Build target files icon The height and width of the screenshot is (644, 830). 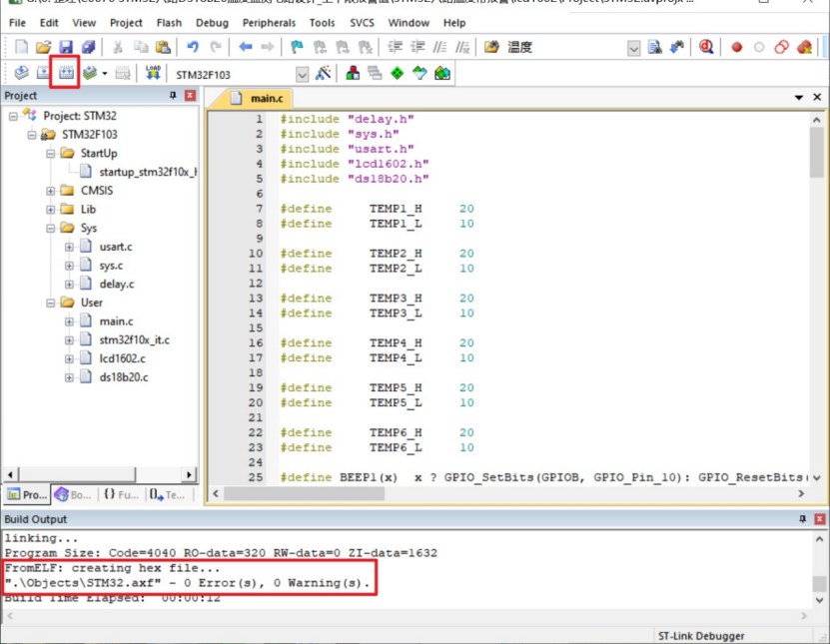point(43,73)
